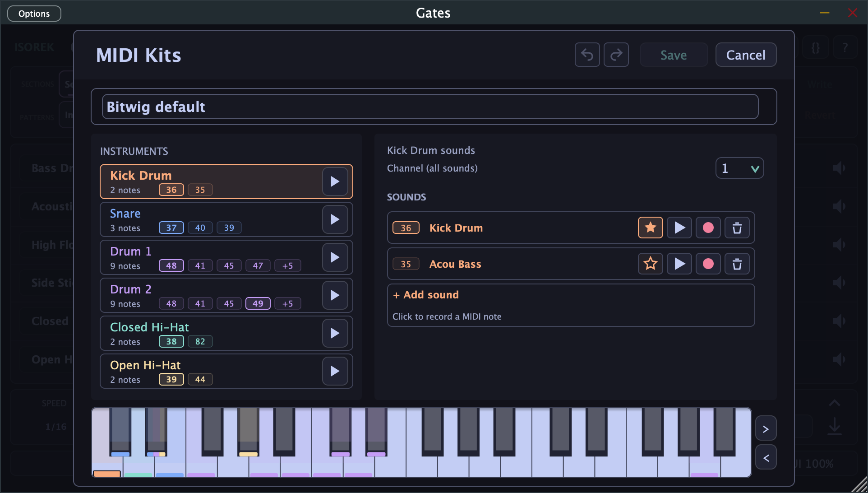Click the download arrow icon in background

pos(835,426)
